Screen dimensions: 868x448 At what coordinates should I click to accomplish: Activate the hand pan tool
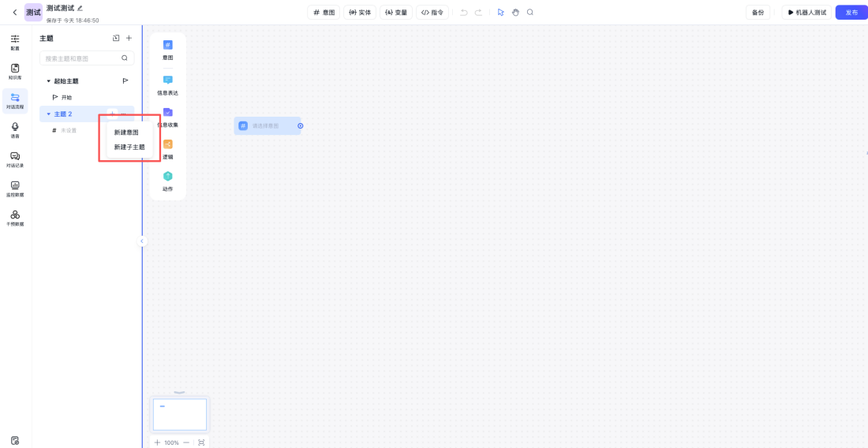click(x=515, y=13)
